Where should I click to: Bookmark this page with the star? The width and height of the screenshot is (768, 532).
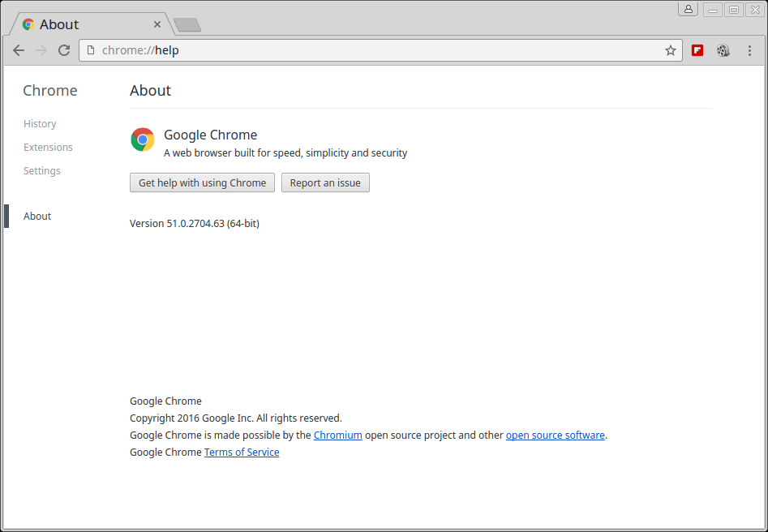671,50
